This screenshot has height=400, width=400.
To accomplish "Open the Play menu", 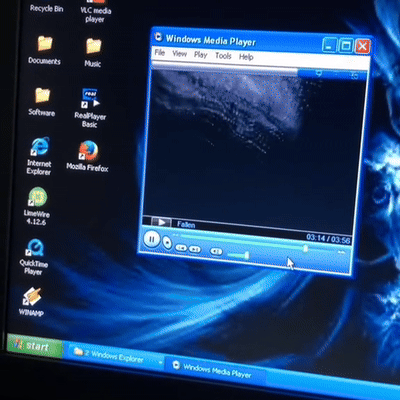I will click(201, 54).
